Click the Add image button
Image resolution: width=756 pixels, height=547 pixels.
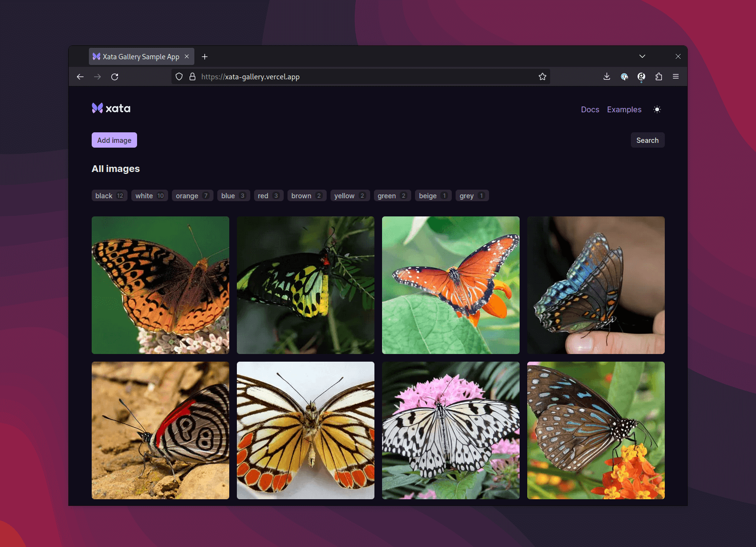114,140
